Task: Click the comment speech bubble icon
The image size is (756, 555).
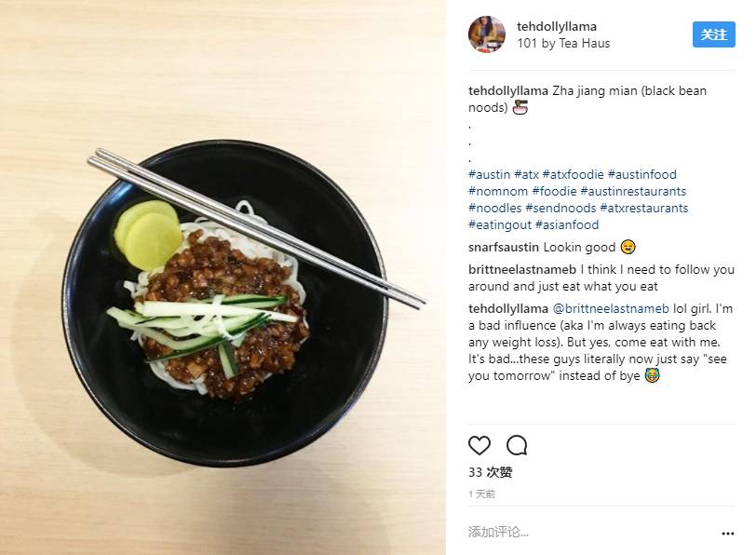Action: coord(517,445)
